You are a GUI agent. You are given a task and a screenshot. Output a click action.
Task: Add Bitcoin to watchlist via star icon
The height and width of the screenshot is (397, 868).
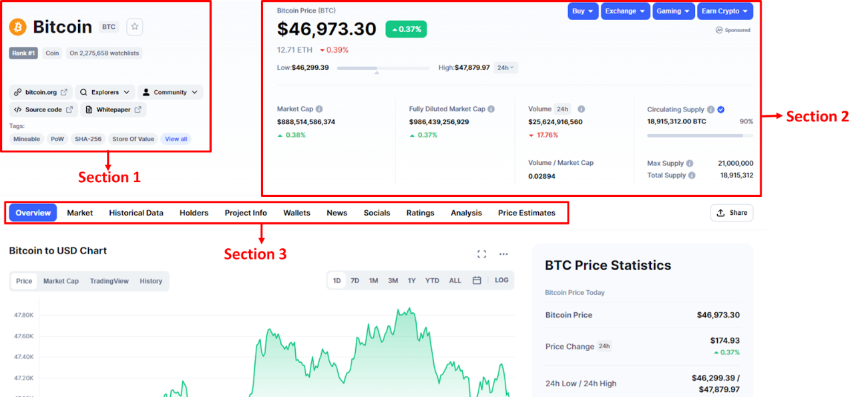(x=135, y=27)
